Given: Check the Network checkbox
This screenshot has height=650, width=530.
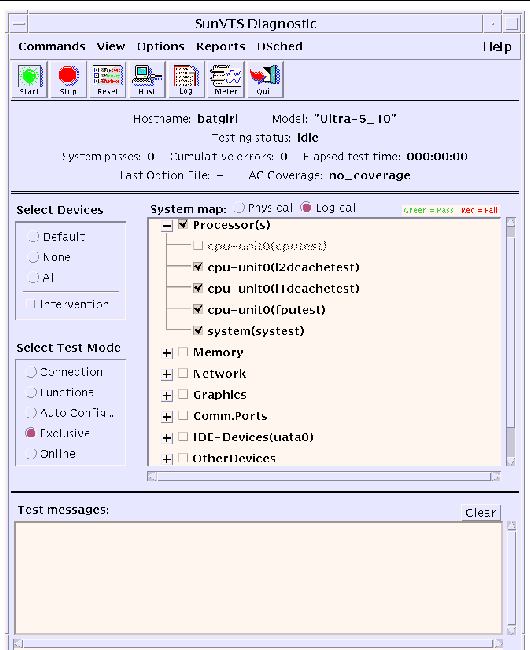Looking at the screenshot, I should 183,373.
